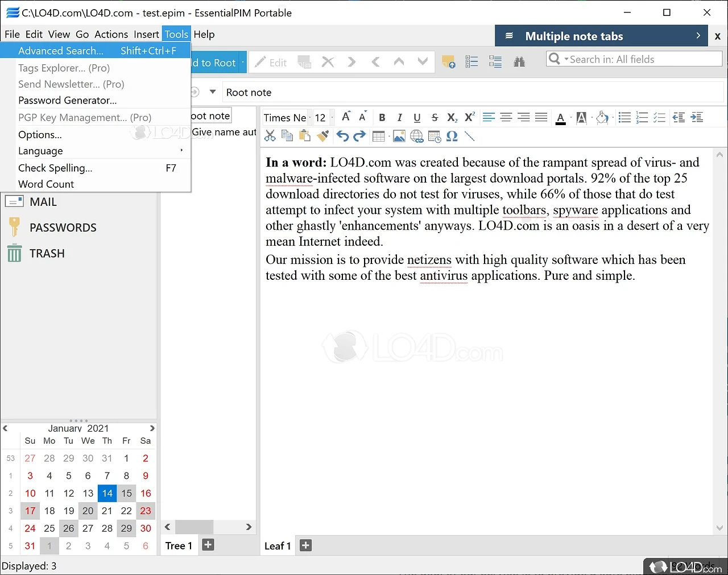Open Advanced Search from Tools menu

[95, 51]
